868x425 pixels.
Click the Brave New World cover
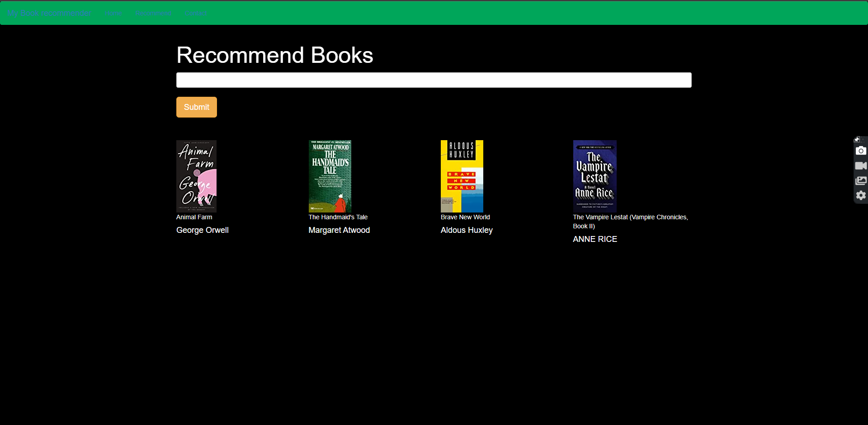click(462, 176)
